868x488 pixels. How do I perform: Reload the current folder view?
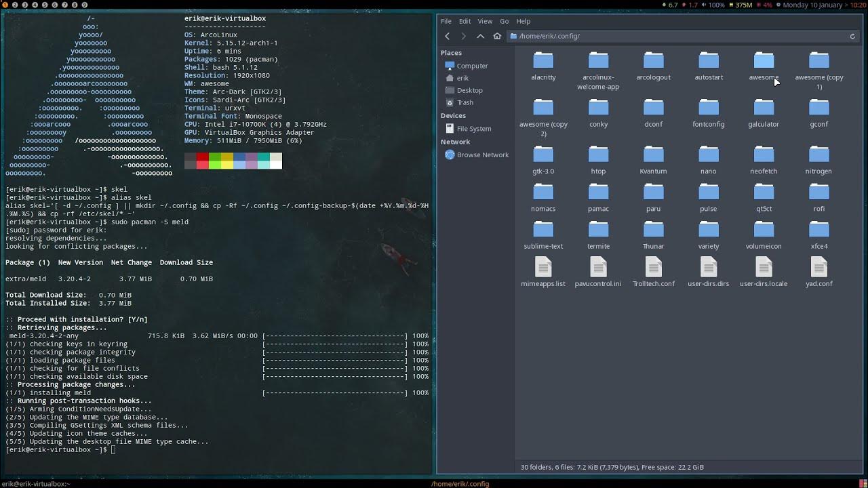click(x=853, y=36)
